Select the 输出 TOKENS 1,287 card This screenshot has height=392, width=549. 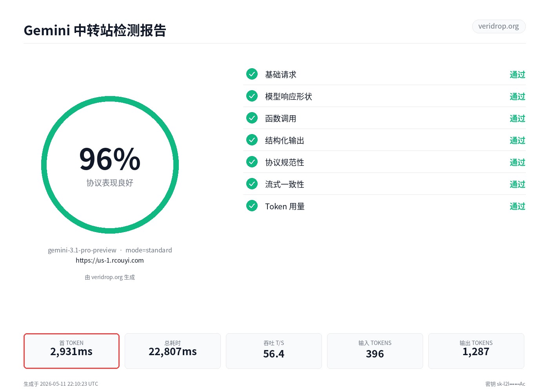coord(476,351)
